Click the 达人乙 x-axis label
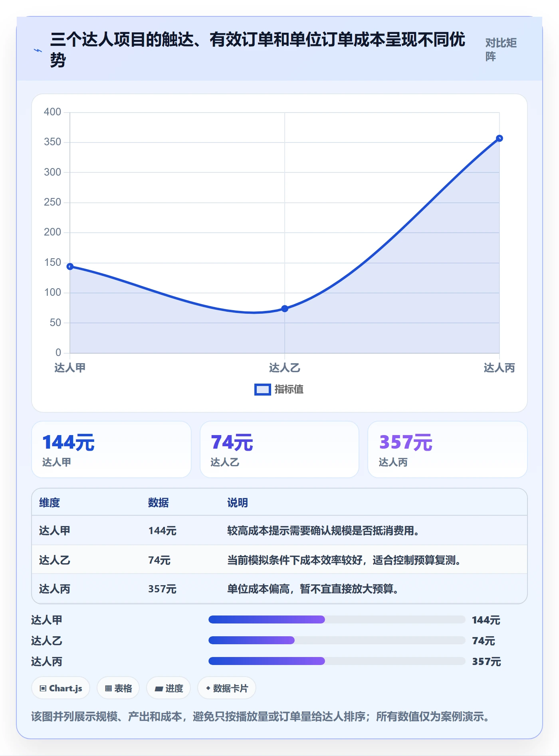The image size is (559, 756). tap(285, 368)
